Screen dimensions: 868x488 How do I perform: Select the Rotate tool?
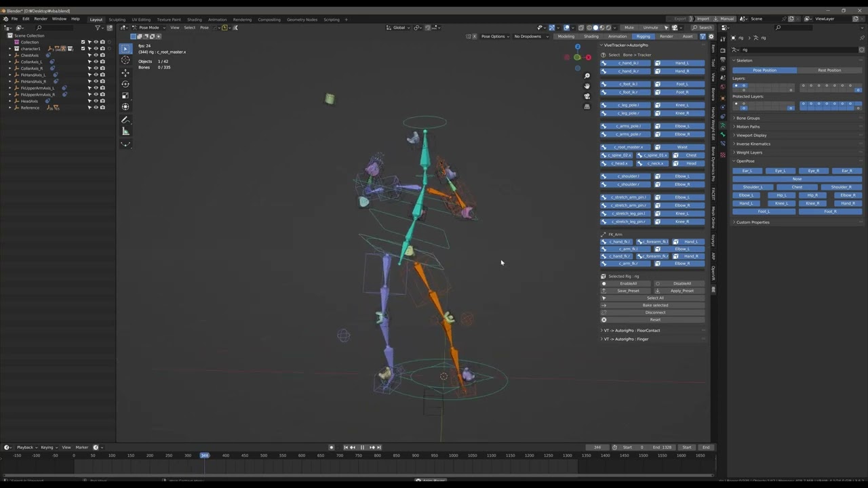pos(125,84)
